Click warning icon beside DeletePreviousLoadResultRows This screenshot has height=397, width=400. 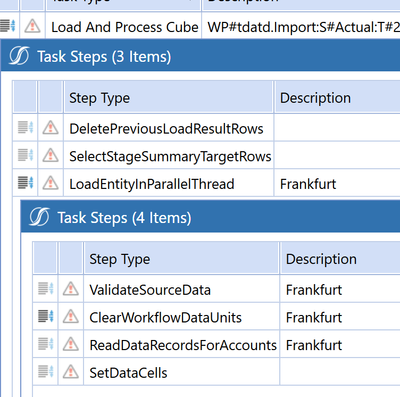pyautogui.click(x=51, y=128)
